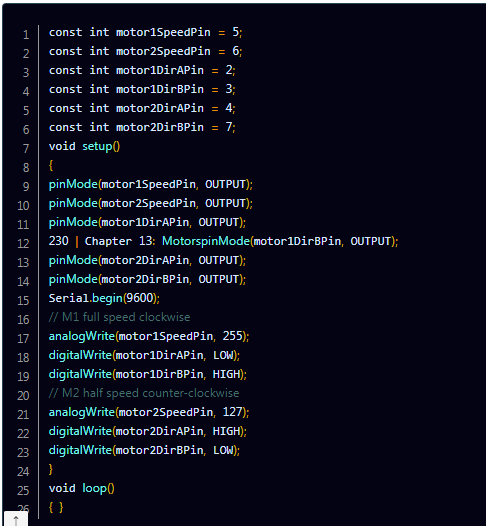Click the setup function name

[97, 147]
